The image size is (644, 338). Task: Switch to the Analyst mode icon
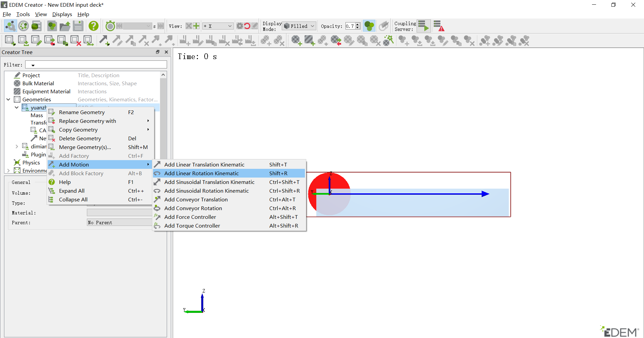pyautogui.click(x=37, y=26)
